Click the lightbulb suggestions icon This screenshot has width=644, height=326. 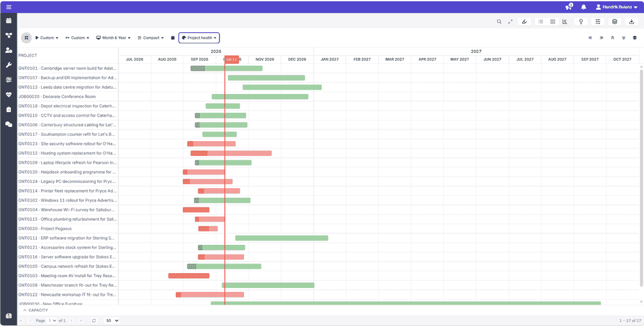pyautogui.click(x=581, y=22)
